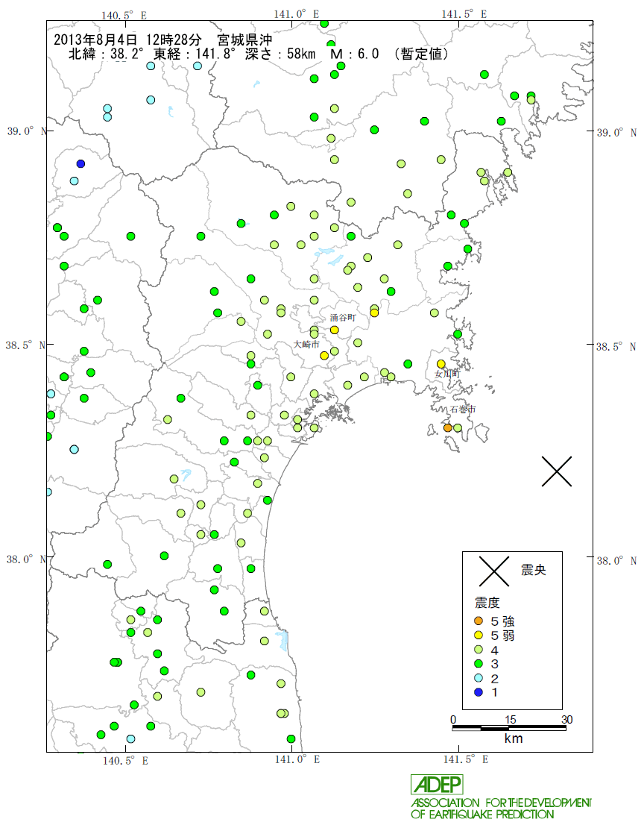Screen dimensions: 644x825
Task: Click the green intensity 3 legend dot
Action: pyautogui.click(x=479, y=664)
